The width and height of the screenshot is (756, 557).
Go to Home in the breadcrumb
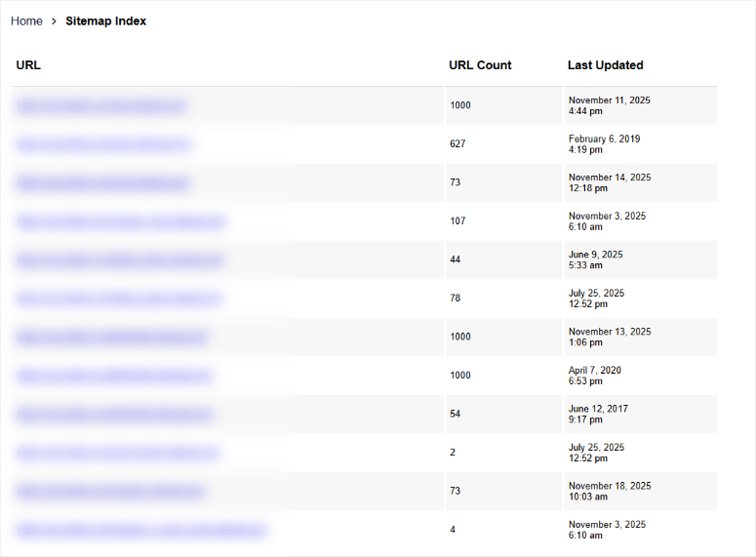[26, 21]
